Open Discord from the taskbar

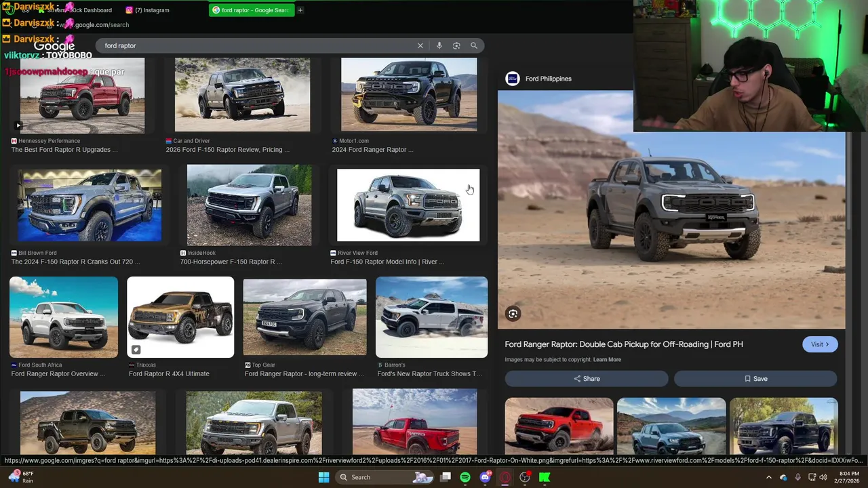[x=485, y=477]
